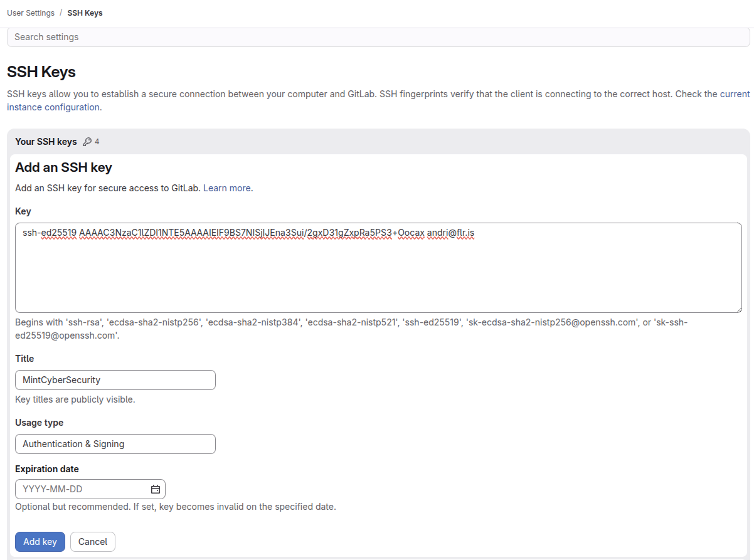
Task: Cancel adding the SSH key
Action: (x=93, y=542)
